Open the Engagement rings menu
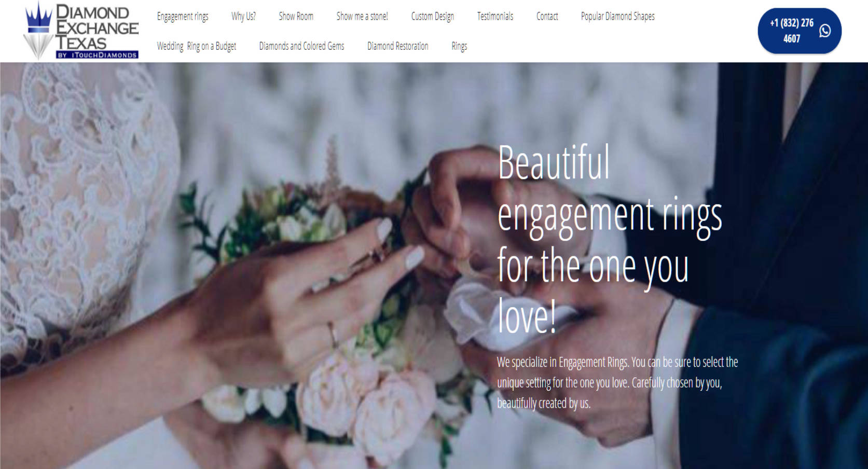 tap(183, 17)
